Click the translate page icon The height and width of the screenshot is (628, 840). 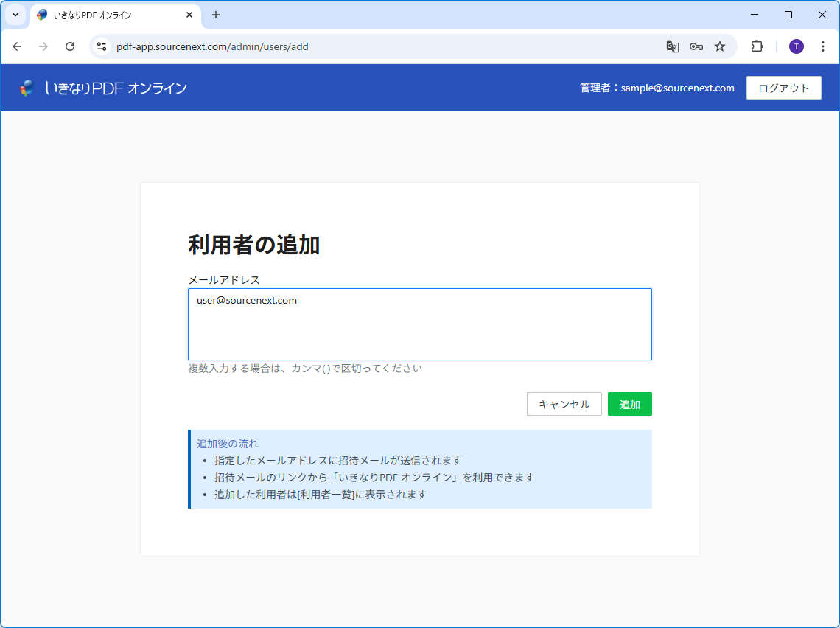672,46
